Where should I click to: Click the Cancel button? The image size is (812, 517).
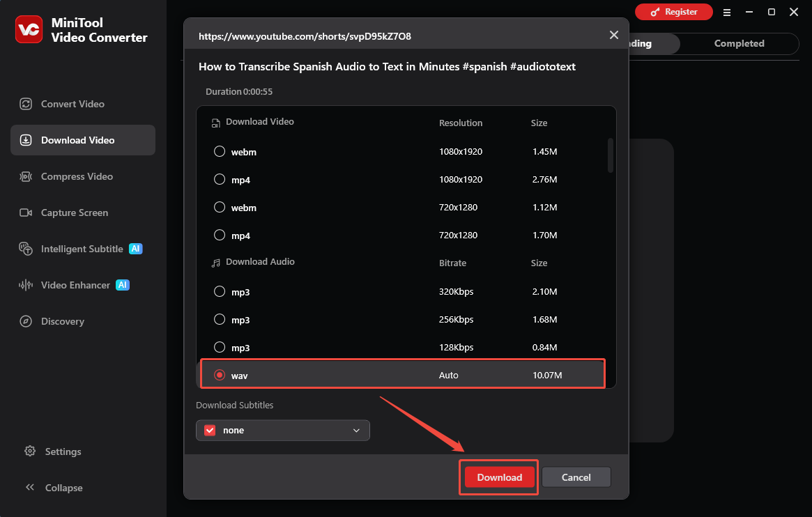pos(576,477)
